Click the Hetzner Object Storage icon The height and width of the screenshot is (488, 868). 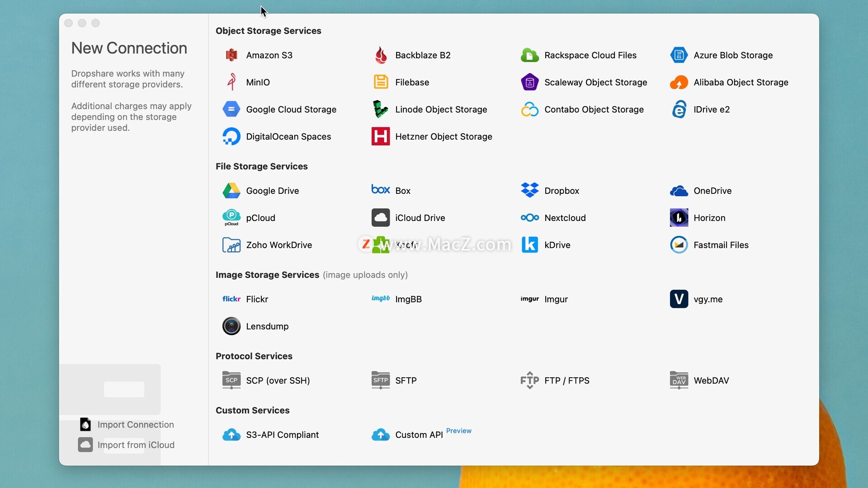[381, 136]
